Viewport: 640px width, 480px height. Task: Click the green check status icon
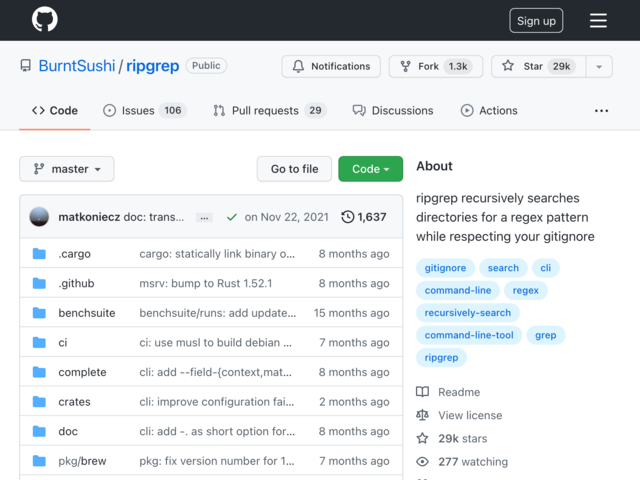tap(232, 217)
